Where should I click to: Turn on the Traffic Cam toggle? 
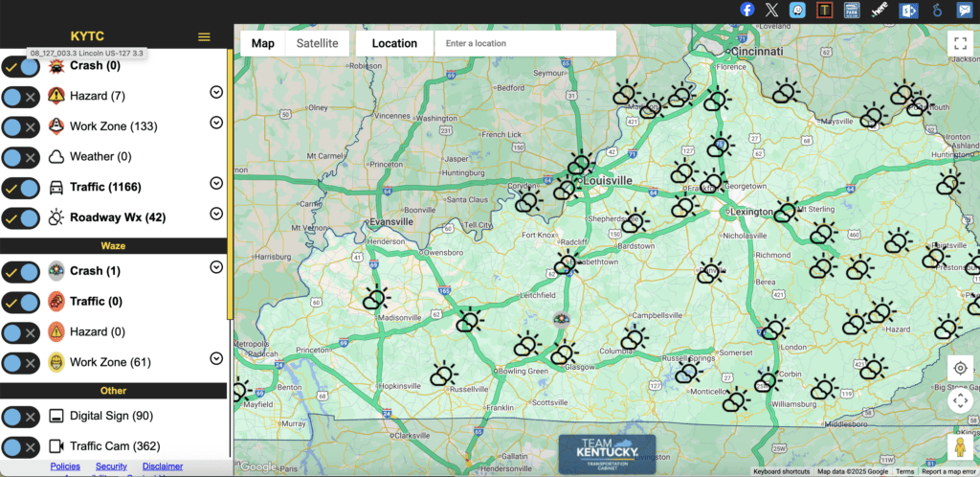click(x=20, y=445)
